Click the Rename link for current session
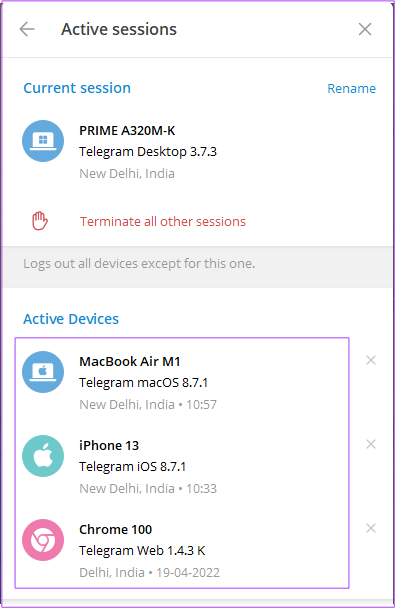 point(351,88)
